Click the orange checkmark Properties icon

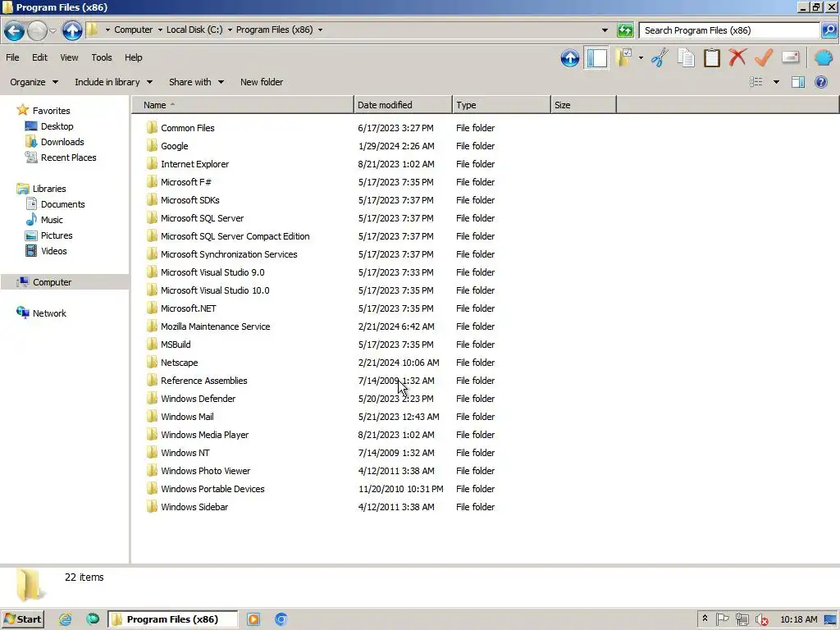coord(764,57)
